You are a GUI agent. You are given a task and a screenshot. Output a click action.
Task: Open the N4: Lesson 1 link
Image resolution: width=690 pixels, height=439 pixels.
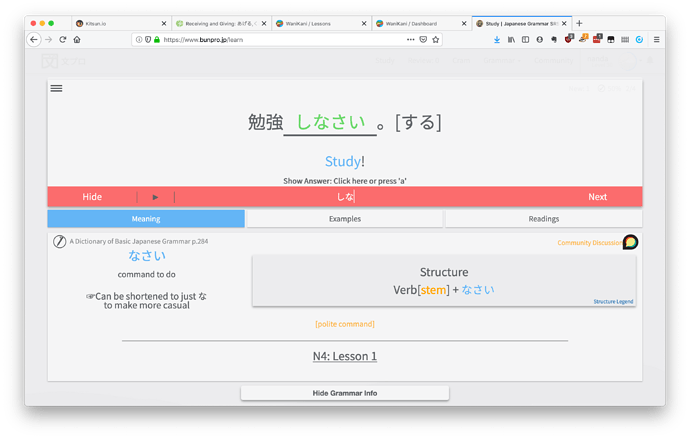coord(345,356)
